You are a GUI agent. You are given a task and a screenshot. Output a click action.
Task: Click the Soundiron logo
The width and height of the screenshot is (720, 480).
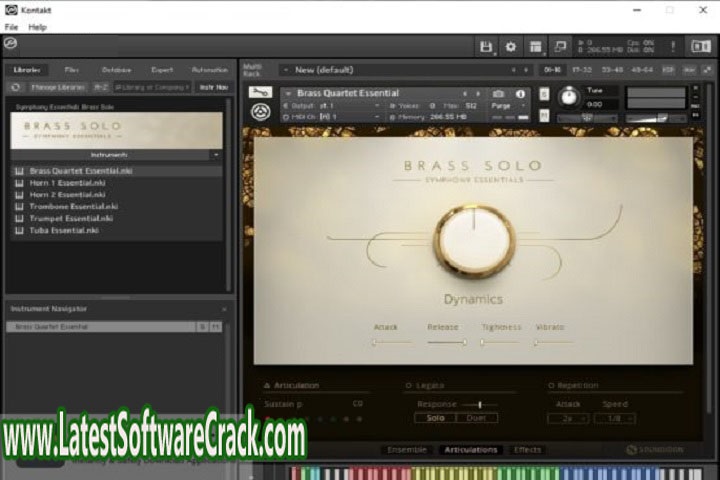coord(655,450)
